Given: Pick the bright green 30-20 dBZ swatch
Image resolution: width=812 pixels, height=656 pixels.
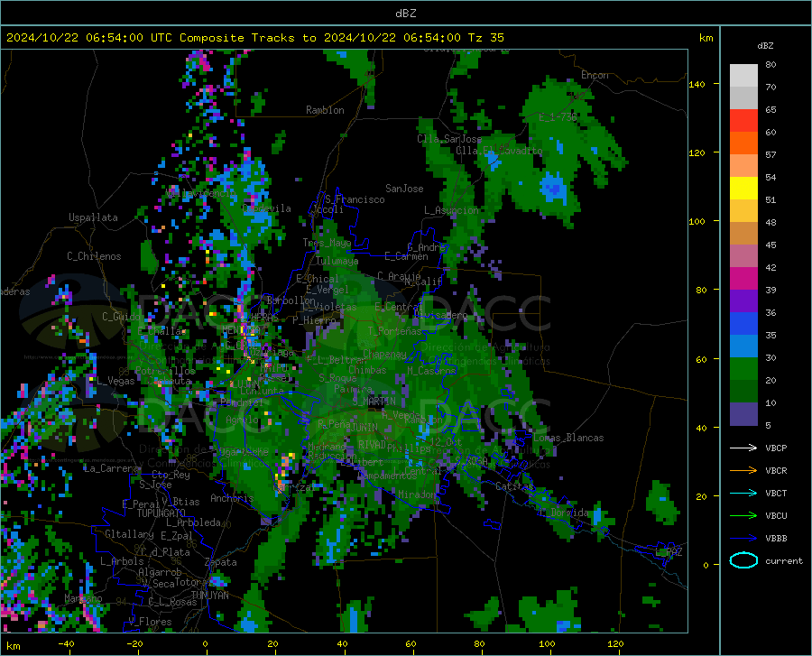Looking at the screenshot, I should click(x=743, y=369).
